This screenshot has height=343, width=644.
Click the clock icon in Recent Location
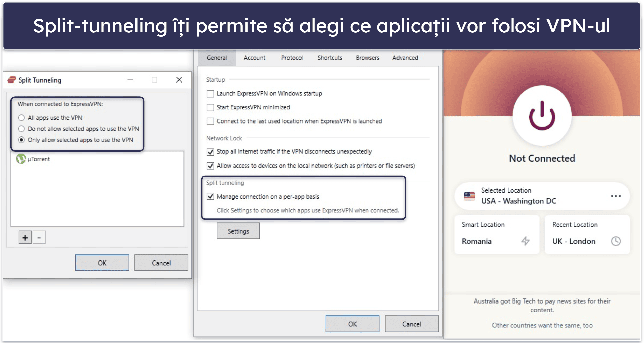(616, 241)
